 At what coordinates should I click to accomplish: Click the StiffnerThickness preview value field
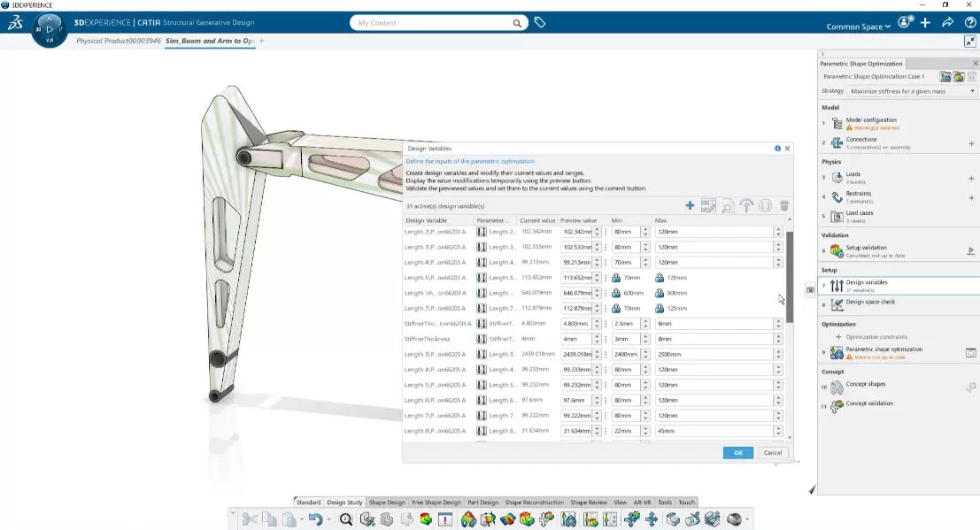point(576,339)
